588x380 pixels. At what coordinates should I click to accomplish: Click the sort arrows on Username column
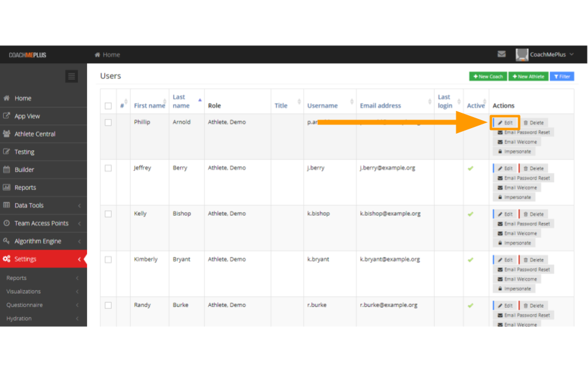click(352, 101)
